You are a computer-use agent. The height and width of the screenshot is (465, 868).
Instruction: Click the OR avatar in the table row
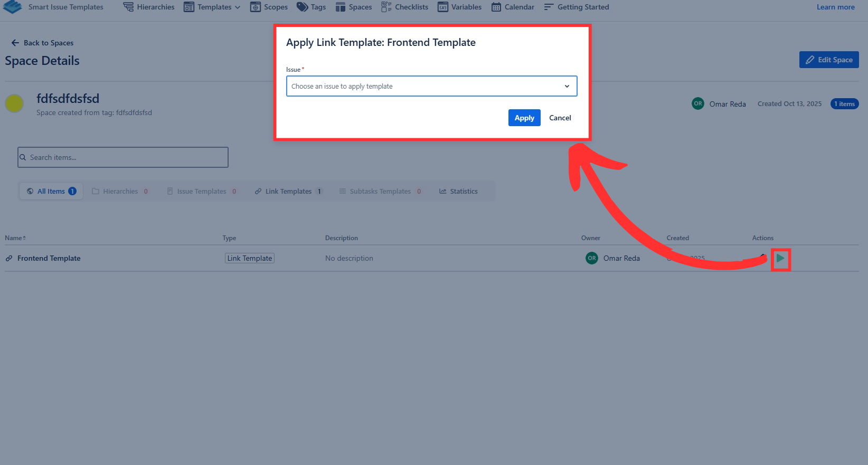(592, 258)
